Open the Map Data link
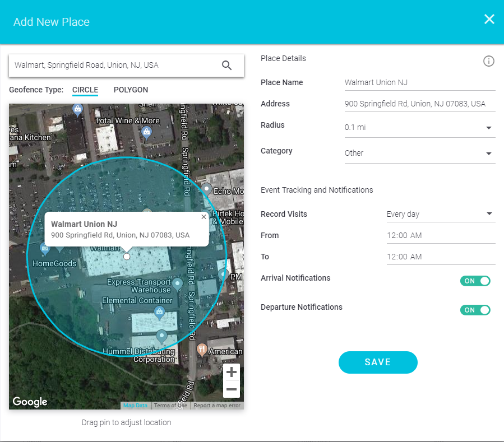This screenshot has width=504, height=442. coord(135,406)
